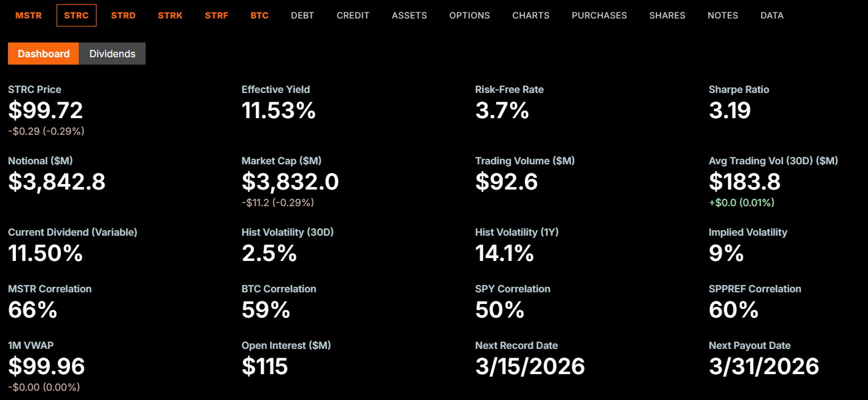The height and width of the screenshot is (400, 868).
Task: Click the Next Payout Date 3/31/2026
Action: click(764, 366)
